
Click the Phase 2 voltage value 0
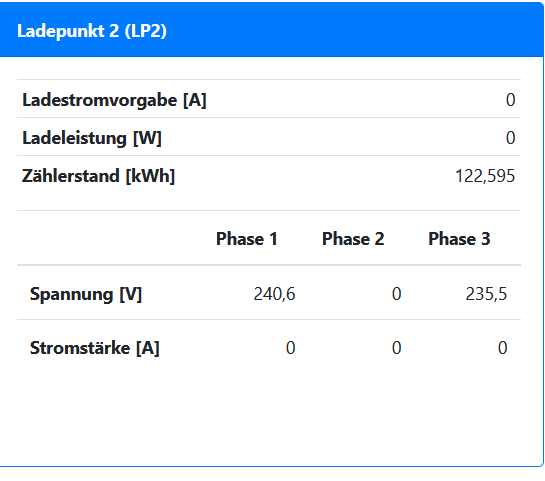pyautogui.click(x=397, y=294)
